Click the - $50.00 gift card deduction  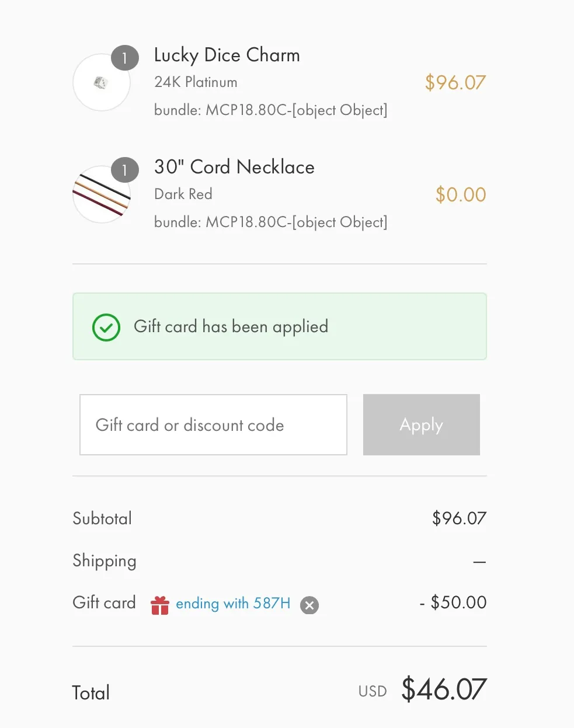click(453, 602)
